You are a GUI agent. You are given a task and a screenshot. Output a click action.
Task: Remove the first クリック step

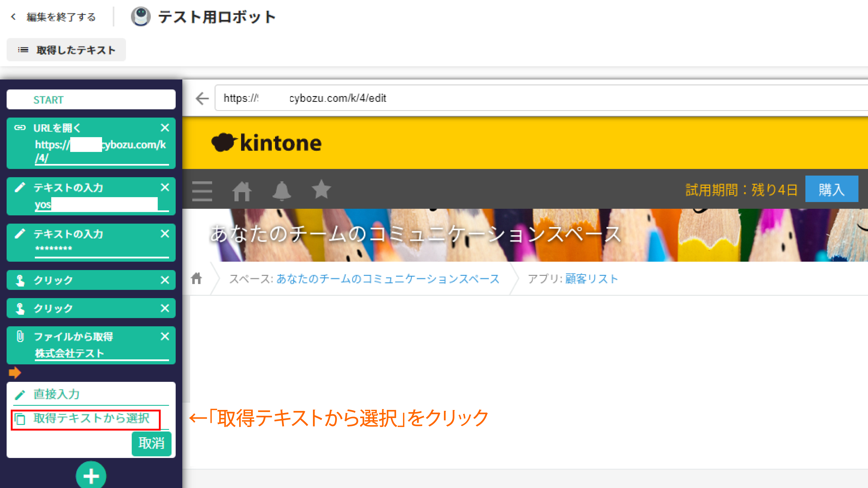165,280
